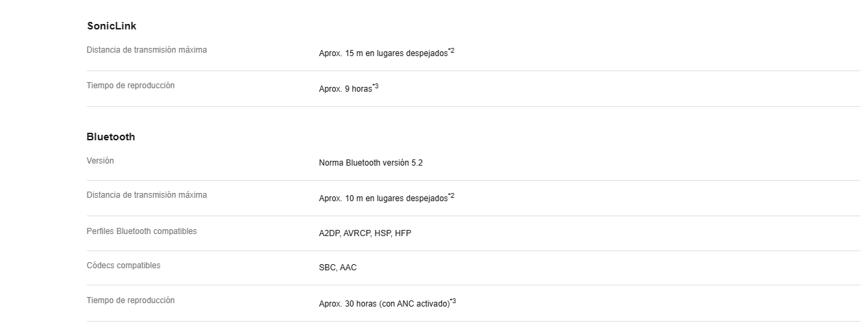Select the SonicLink 'Tiempo de reproducción' label
Screen dimensions: 868x336
131,86
